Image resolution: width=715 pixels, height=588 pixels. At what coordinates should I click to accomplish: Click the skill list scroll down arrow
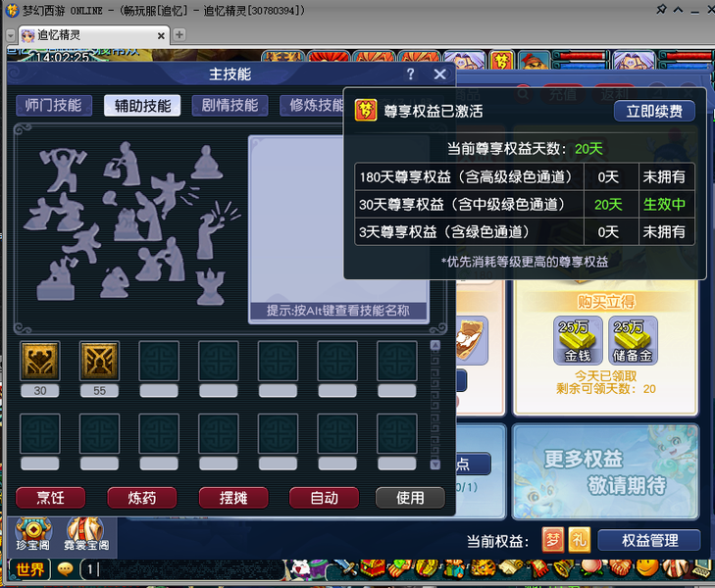coord(435,465)
